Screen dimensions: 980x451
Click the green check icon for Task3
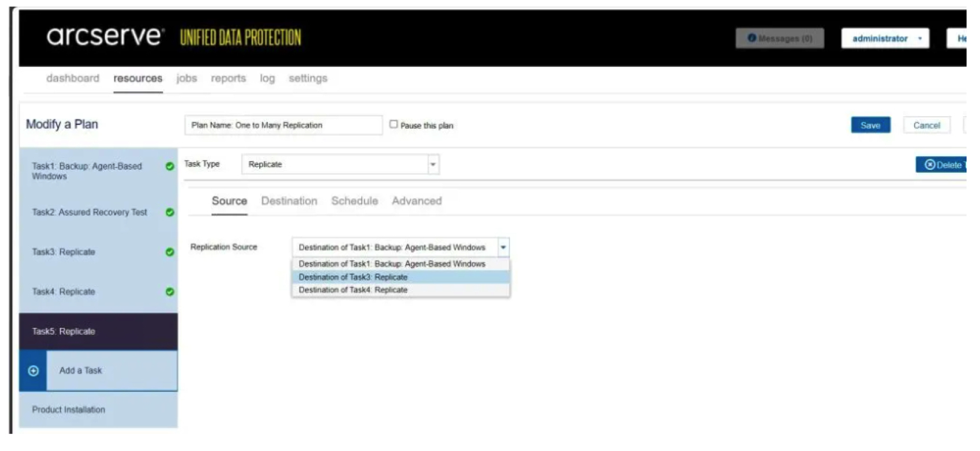[x=170, y=252]
